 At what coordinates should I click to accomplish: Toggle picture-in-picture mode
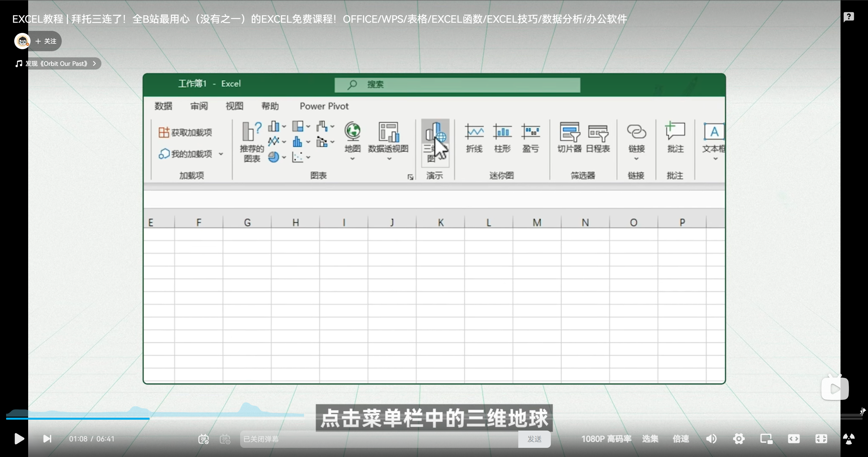point(766,439)
